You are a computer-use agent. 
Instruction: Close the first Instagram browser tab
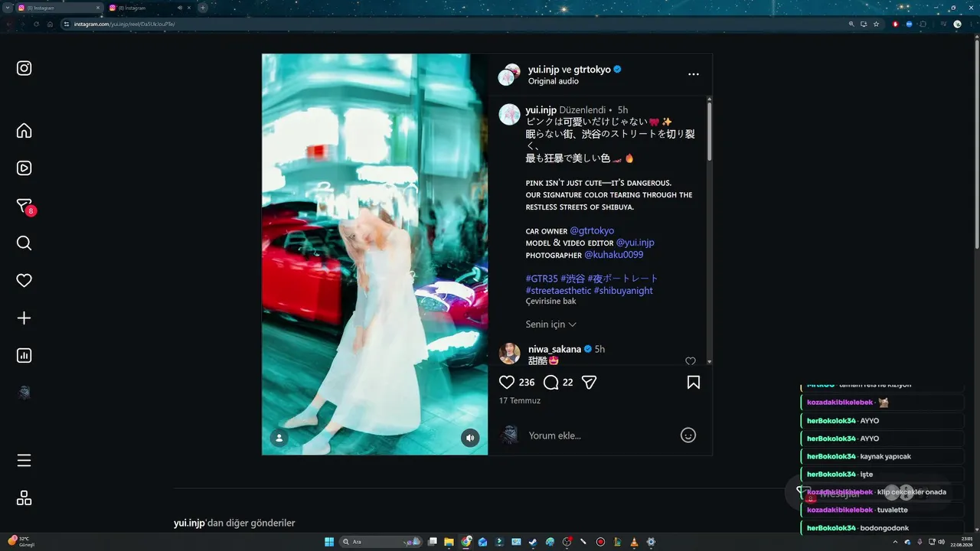[98, 8]
